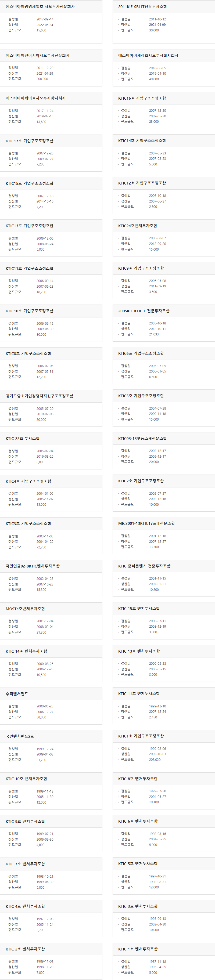The width and height of the screenshot is (215, 980).
Task: Select the fund size value '2,450'
Action: pyautogui.click(x=153, y=717)
